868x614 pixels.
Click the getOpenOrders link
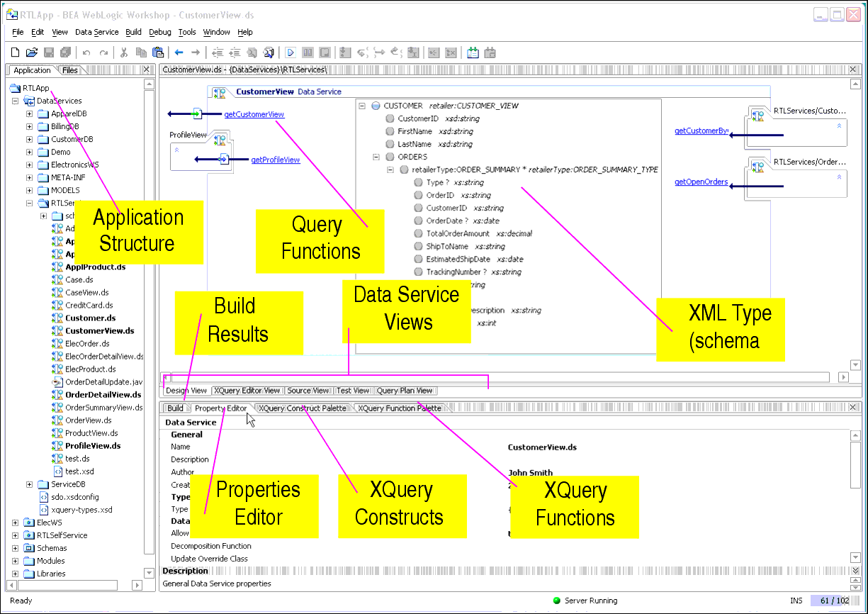click(x=701, y=182)
